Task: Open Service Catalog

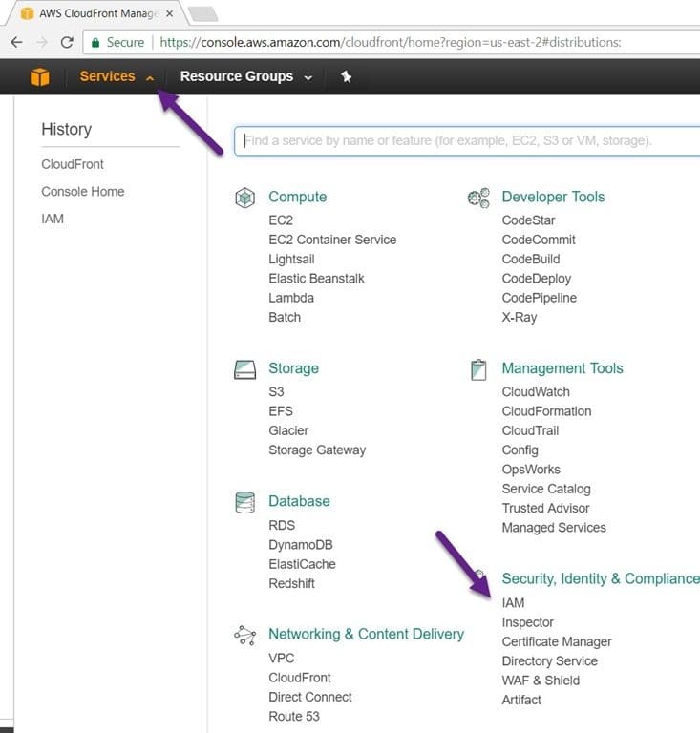Action: 545,489
